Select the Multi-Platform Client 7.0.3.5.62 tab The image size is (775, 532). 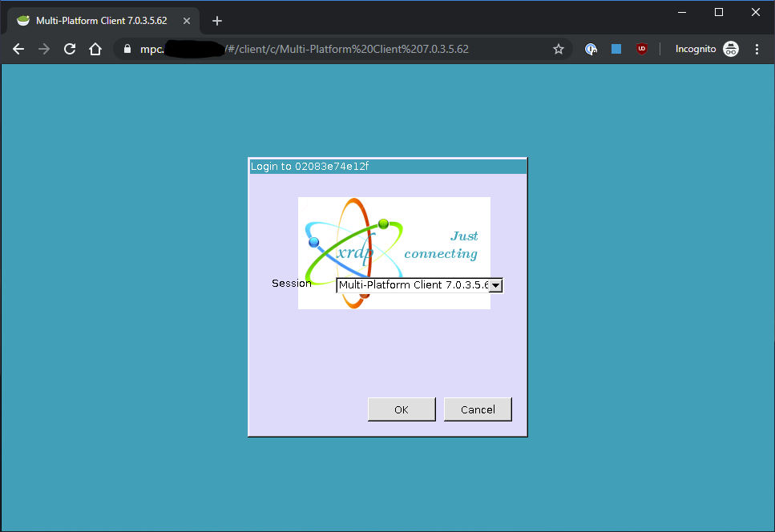pyautogui.click(x=102, y=21)
